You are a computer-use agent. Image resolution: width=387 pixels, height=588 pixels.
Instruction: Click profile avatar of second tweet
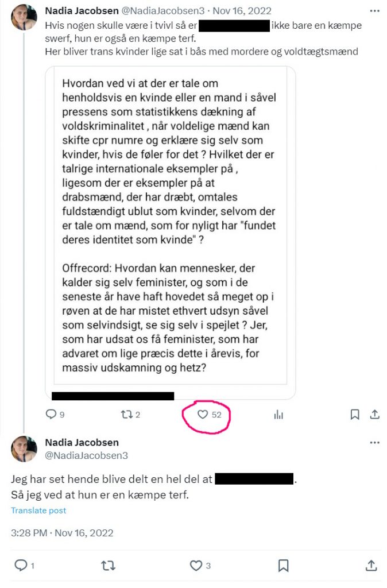tap(24, 449)
